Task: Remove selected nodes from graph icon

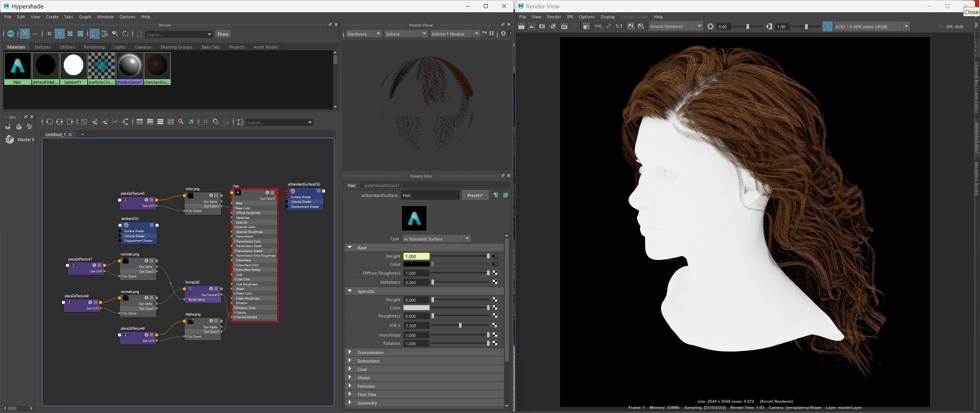Action: (x=105, y=122)
